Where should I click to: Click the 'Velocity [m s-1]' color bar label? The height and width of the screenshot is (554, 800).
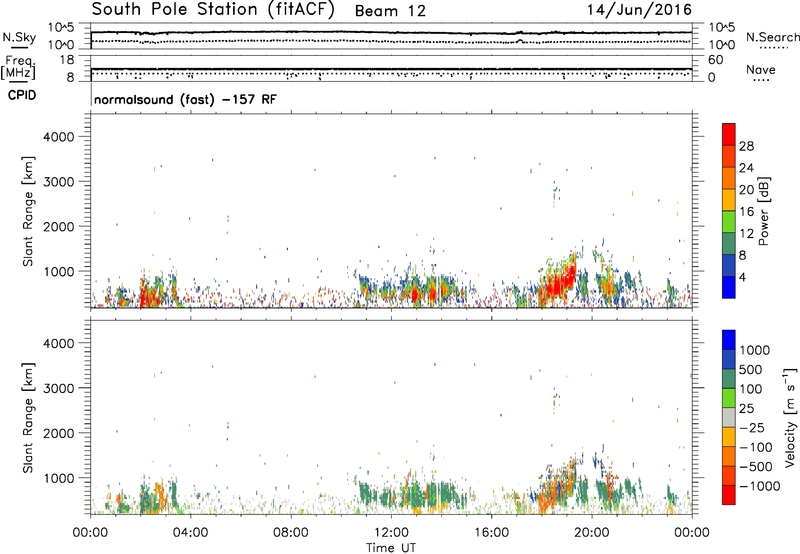pyautogui.click(x=790, y=417)
